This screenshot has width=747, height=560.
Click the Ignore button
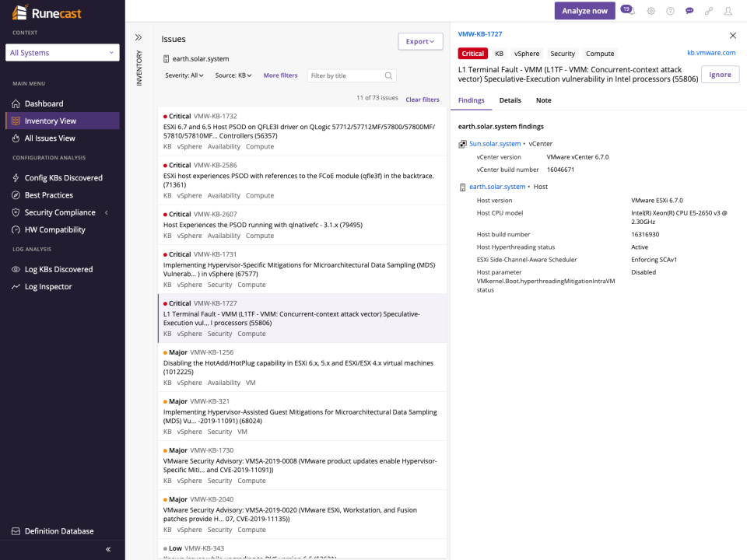click(720, 75)
